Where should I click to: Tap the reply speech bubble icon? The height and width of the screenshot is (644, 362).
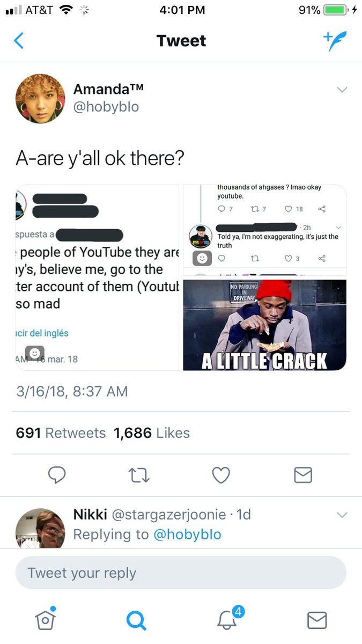point(57,475)
